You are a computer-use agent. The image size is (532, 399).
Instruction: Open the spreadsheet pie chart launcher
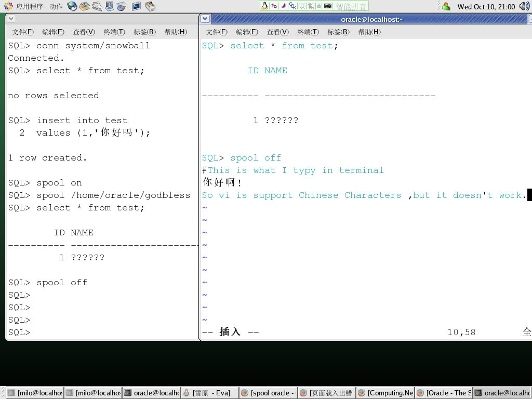(x=122, y=6)
